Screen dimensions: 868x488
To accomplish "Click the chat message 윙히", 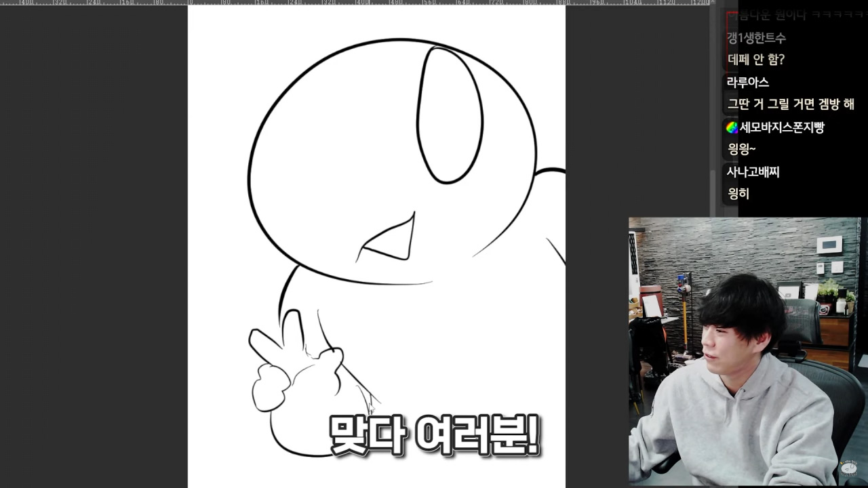I will coord(738,194).
